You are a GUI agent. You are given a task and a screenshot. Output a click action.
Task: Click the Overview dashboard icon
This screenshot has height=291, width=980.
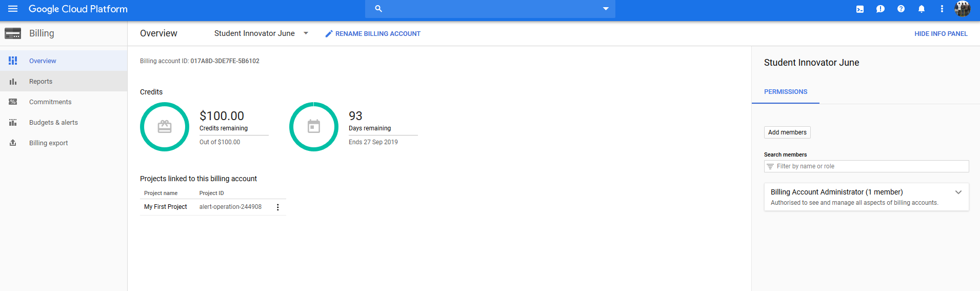[x=13, y=61]
